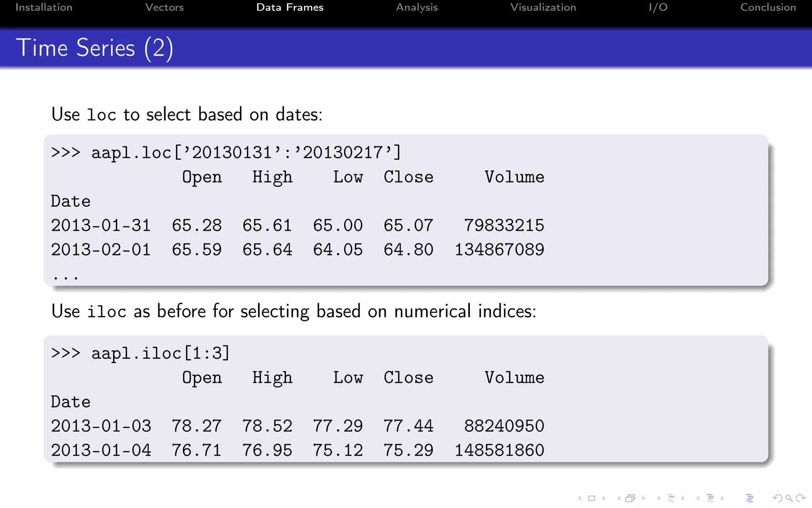Screen dimensions: 812x508
Task: Click date 2013-01-03 in second table
Action: pyautogui.click(x=101, y=426)
